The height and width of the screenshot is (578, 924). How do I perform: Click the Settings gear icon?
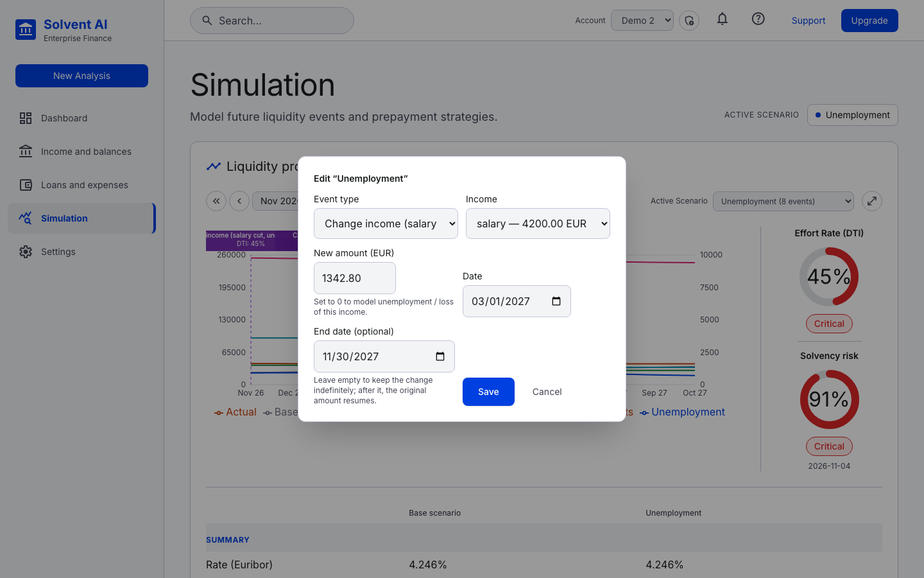click(26, 252)
